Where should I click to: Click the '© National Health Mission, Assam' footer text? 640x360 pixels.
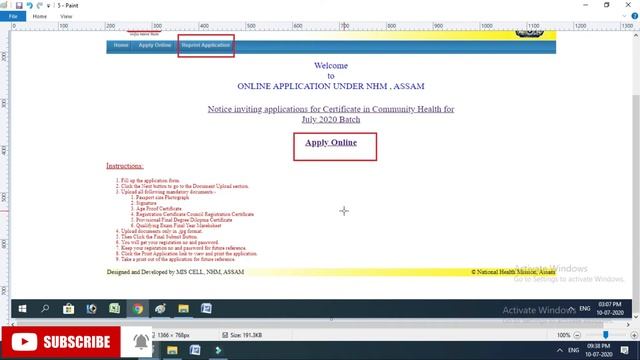click(x=513, y=272)
